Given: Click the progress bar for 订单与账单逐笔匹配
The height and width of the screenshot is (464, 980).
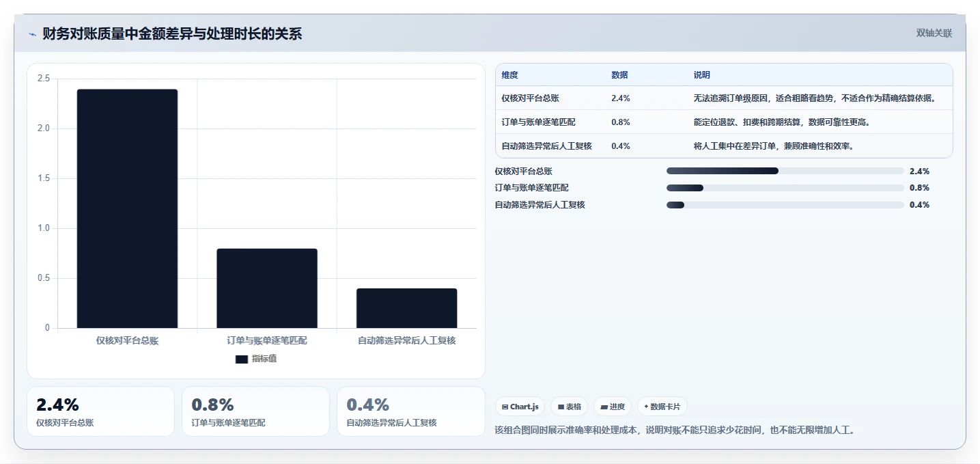Looking at the screenshot, I should pyautogui.click(x=785, y=188).
